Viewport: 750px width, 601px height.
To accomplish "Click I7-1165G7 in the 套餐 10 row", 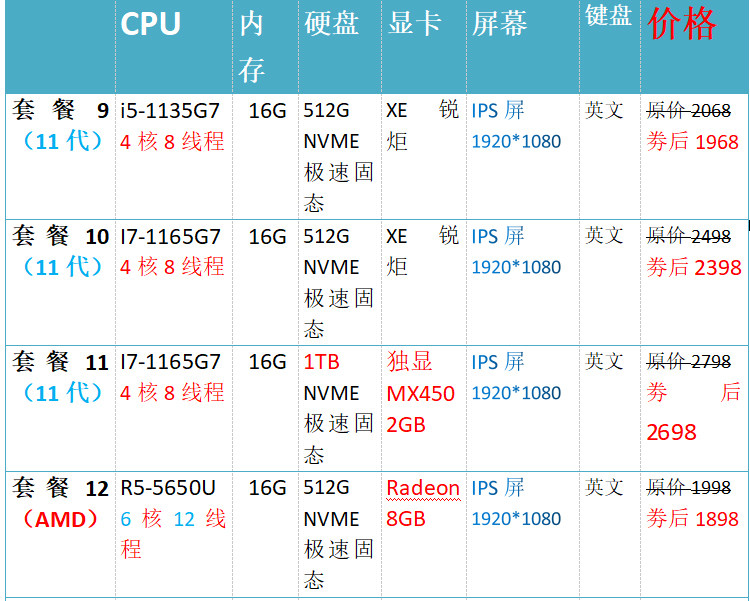I will pos(170,236).
